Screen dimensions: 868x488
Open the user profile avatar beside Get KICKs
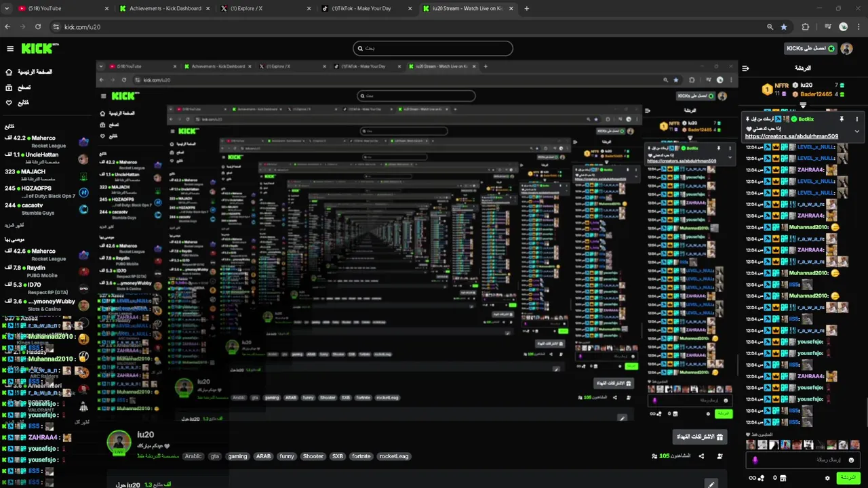click(x=846, y=49)
